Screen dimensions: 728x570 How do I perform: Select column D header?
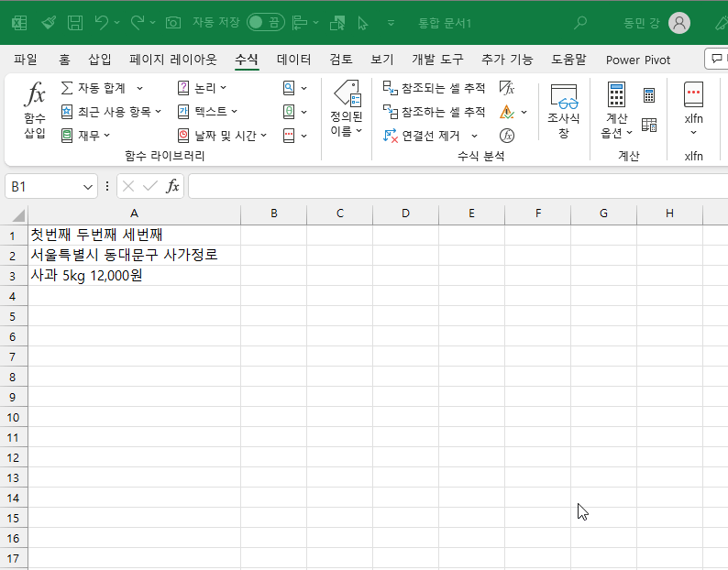tap(405, 213)
